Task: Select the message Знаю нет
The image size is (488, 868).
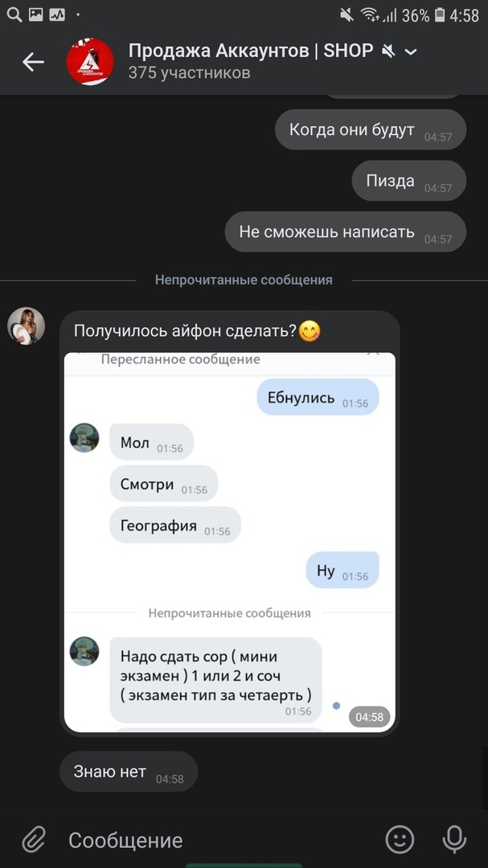Action: (129, 772)
